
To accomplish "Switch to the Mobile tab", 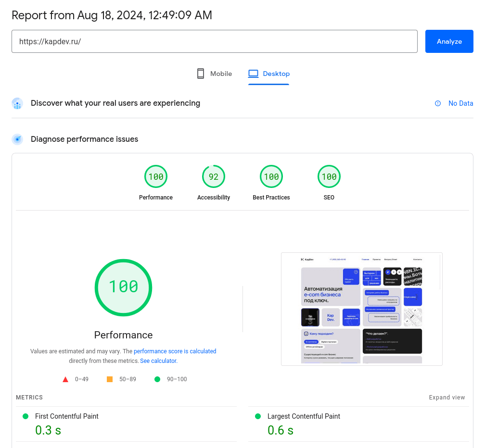I will (x=214, y=74).
